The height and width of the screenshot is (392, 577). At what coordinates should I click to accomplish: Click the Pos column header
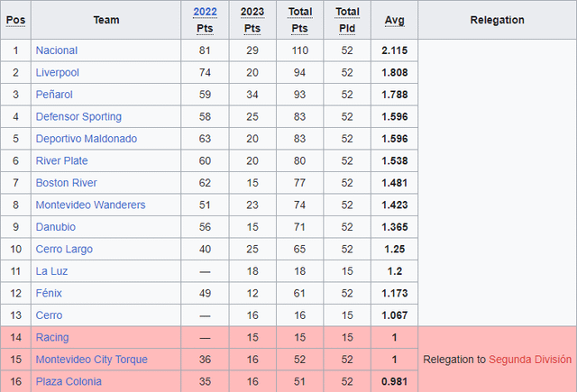click(x=16, y=20)
